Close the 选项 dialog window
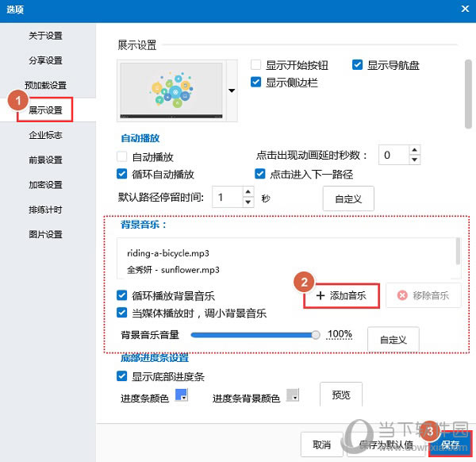The image size is (476, 462). pyautogui.click(x=464, y=7)
